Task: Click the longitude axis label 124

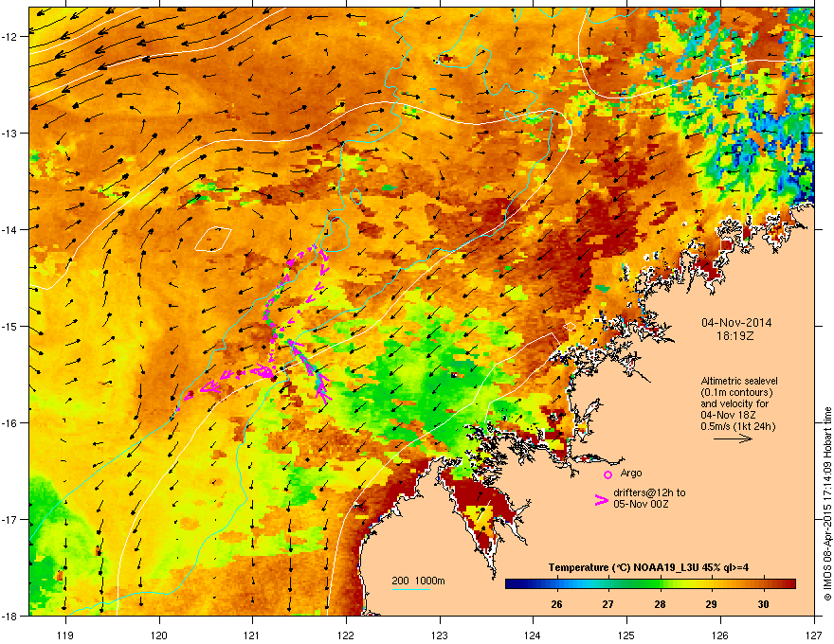Action: point(533,635)
